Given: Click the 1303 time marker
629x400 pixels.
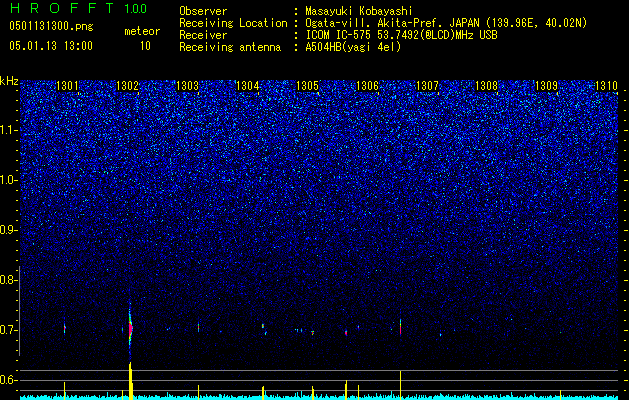Looking at the screenshot, I should pyautogui.click(x=187, y=85).
